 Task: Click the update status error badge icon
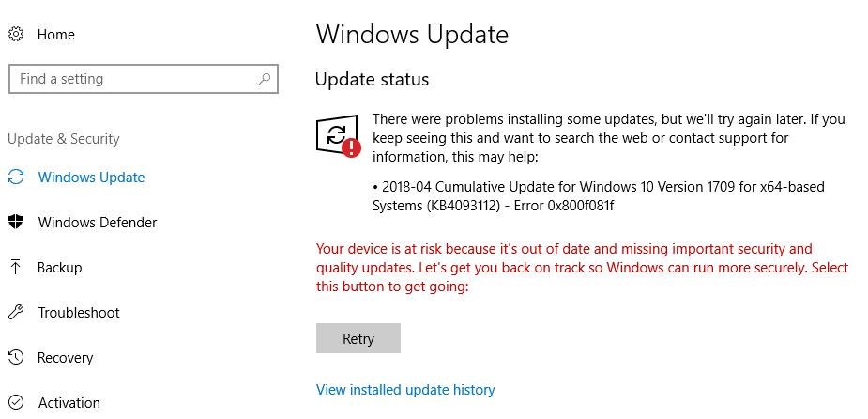pos(351,147)
